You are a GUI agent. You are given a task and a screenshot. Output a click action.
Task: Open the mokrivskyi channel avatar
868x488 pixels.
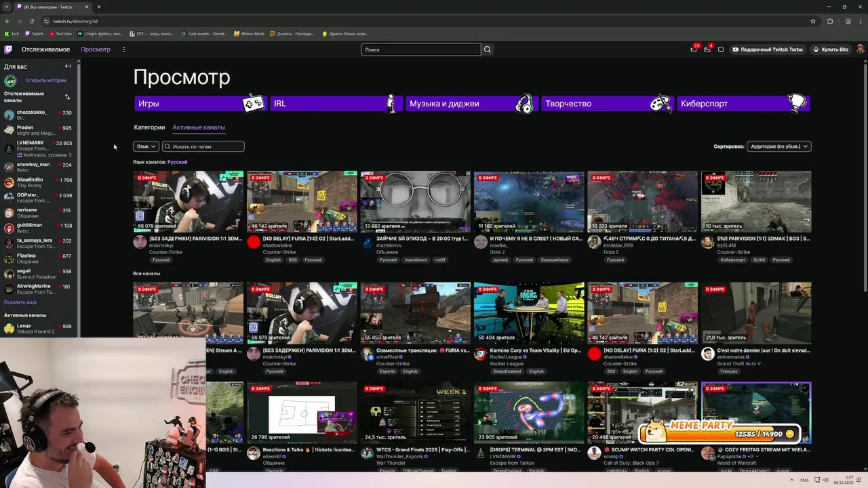click(140, 242)
